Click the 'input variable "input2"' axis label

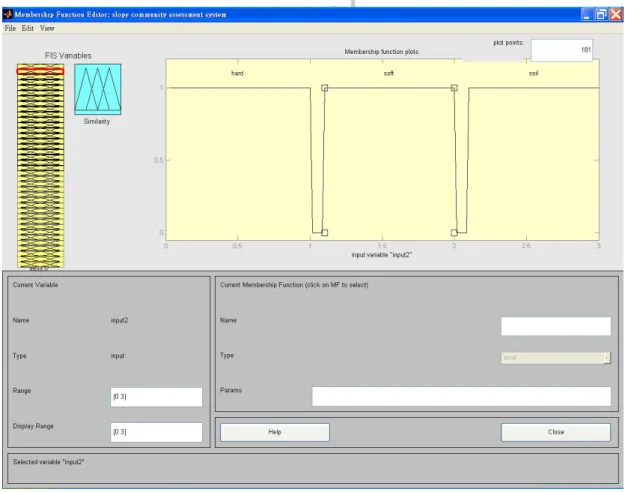(x=381, y=255)
